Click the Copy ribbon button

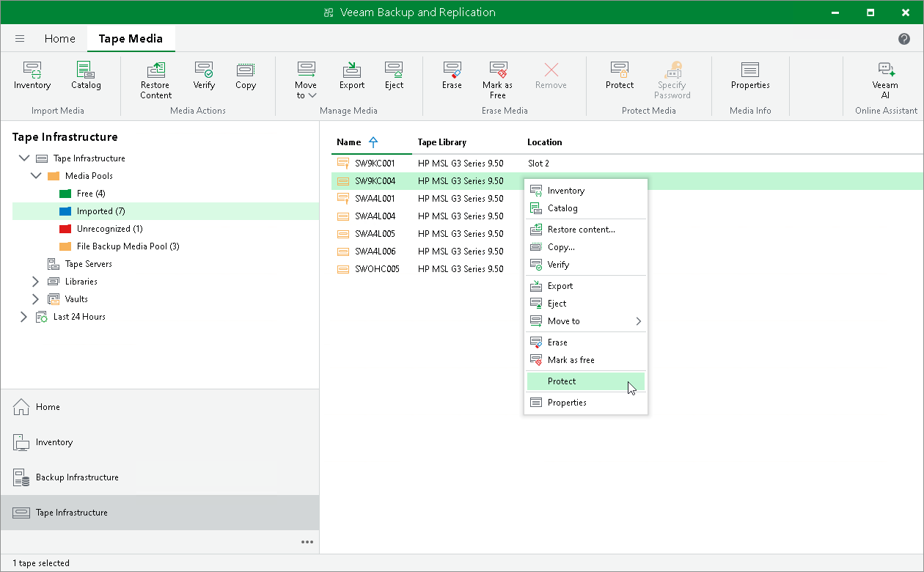[246, 76]
